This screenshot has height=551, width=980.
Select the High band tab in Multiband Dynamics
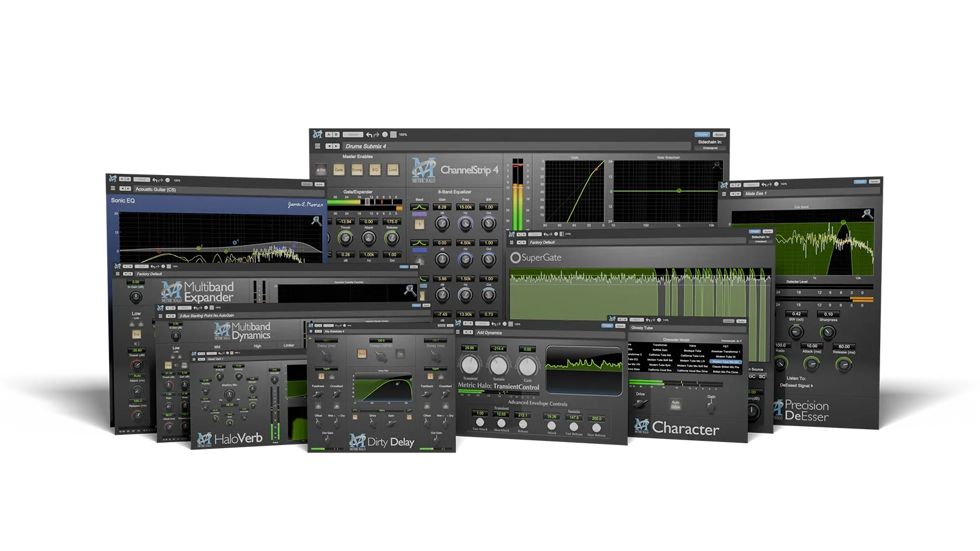[x=257, y=346]
